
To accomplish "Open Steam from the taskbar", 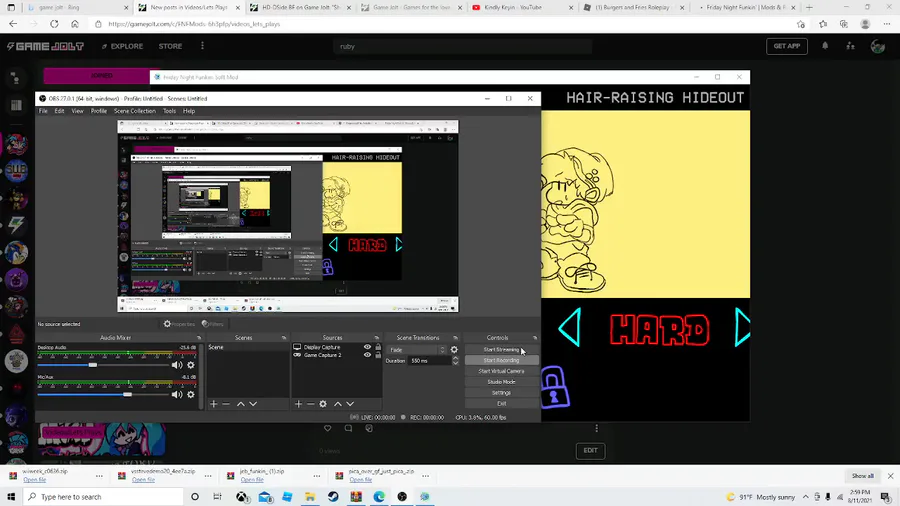I will pos(333,497).
